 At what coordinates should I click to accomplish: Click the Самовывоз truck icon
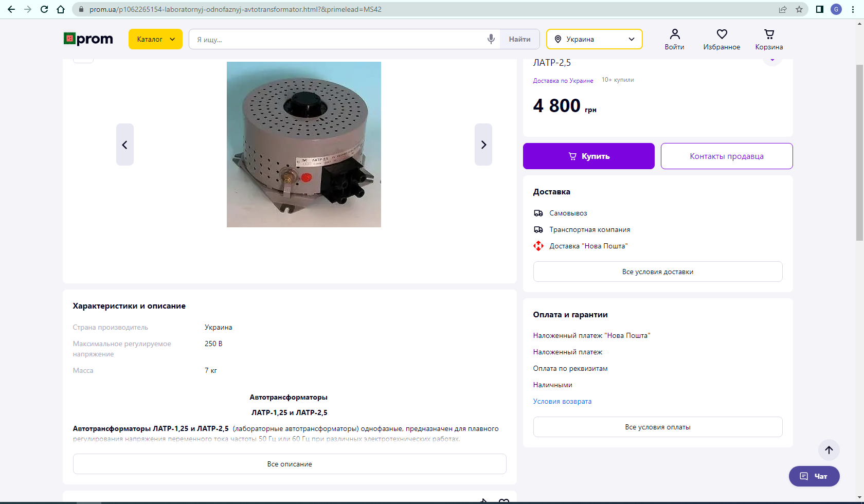538,213
